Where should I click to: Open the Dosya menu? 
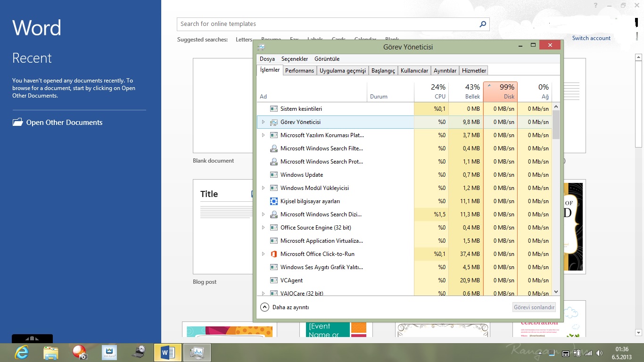pos(267,59)
